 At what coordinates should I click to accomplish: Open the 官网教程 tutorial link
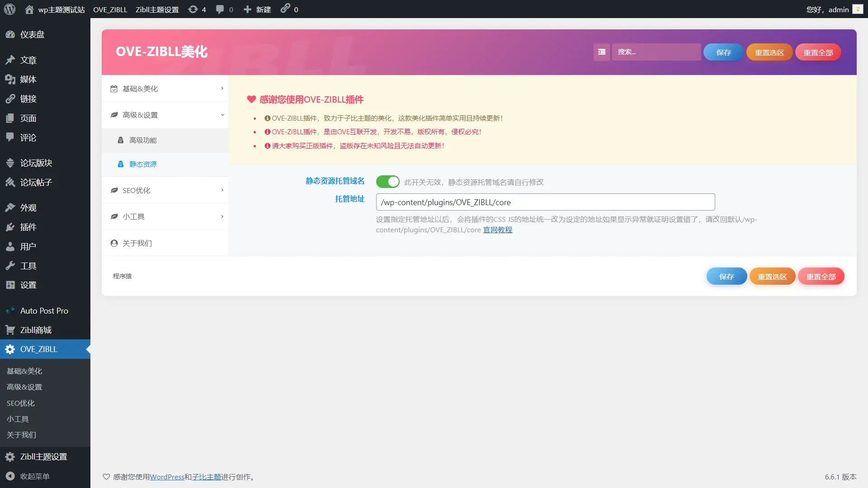[x=497, y=230]
